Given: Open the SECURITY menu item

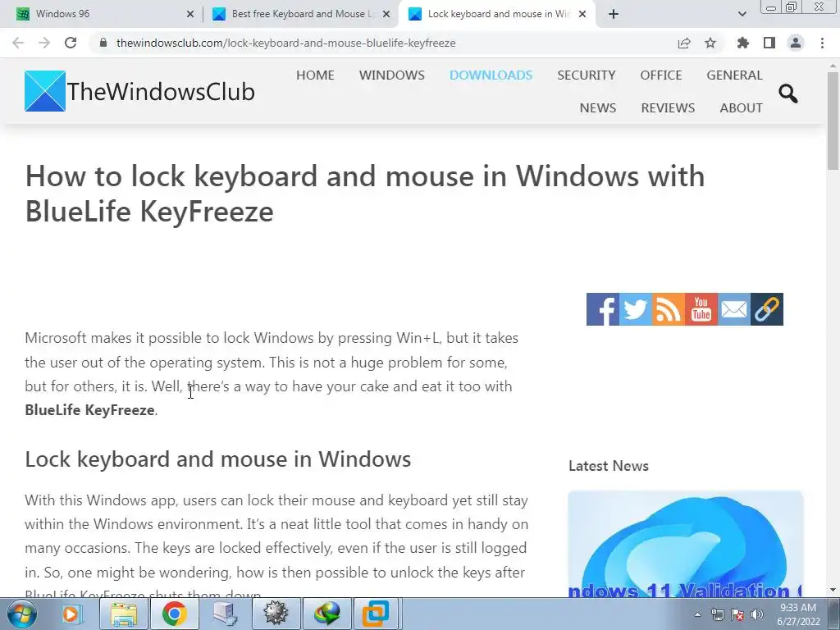Looking at the screenshot, I should 586,75.
